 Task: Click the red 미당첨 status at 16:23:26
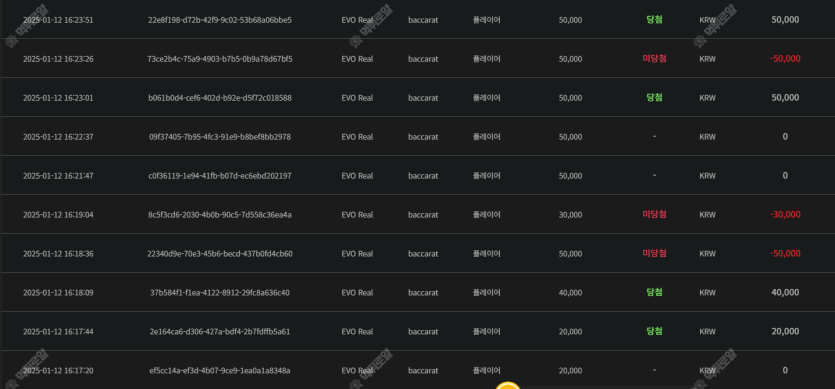tap(654, 59)
